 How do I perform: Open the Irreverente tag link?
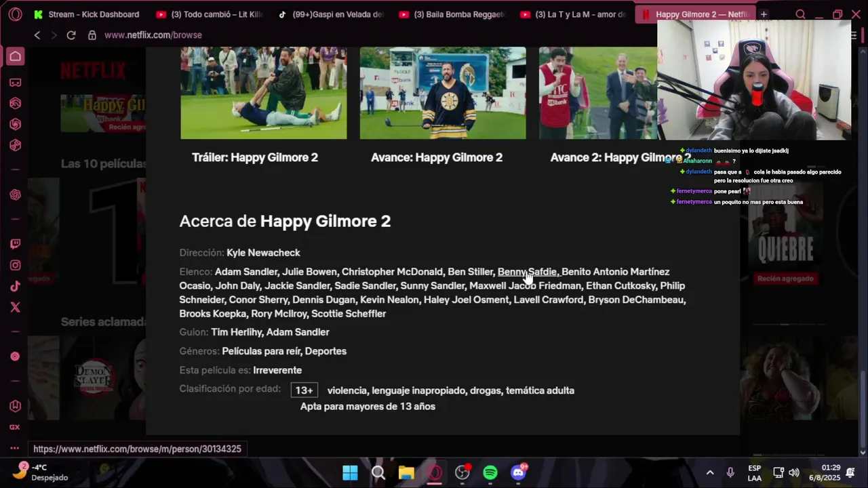277,370
